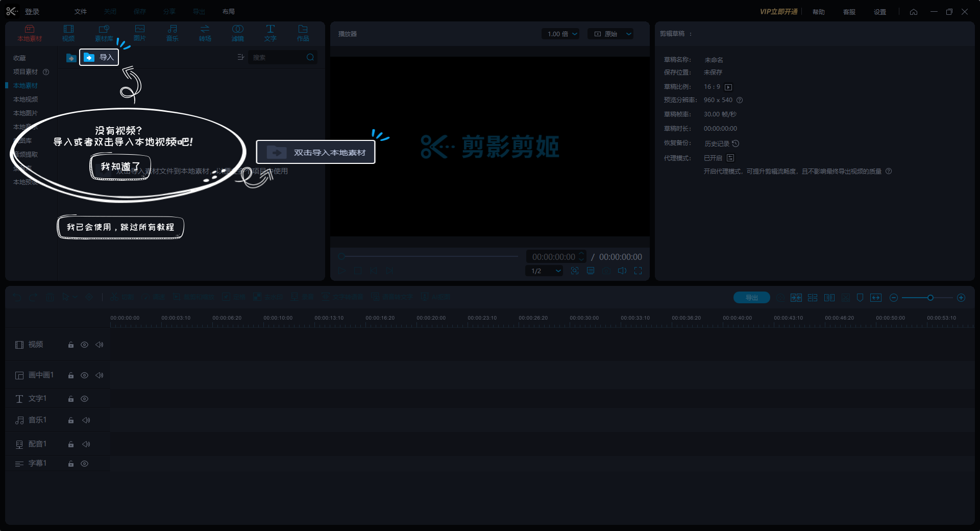
Task: Hide the 字幕1 subtitle track
Action: pyautogui.click(x=85, y=464)
